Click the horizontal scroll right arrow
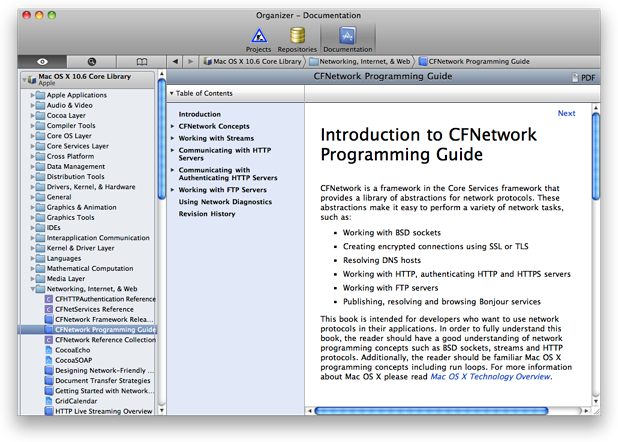 click(x=586, y=411)
